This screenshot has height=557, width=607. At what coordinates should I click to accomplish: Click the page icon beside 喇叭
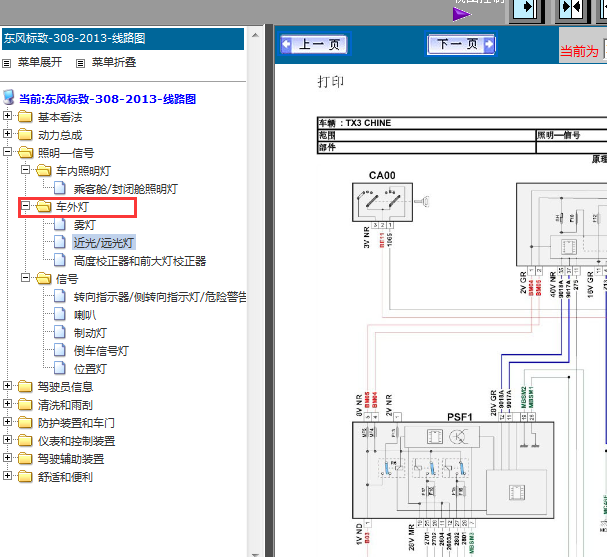pyautogui.click(x=60, y=314)
